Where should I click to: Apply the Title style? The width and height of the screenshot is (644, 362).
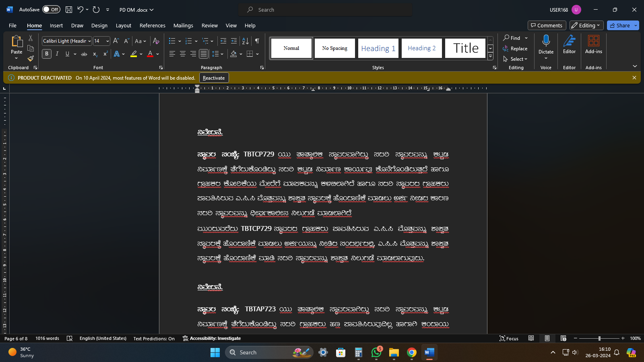pos(465,48)
